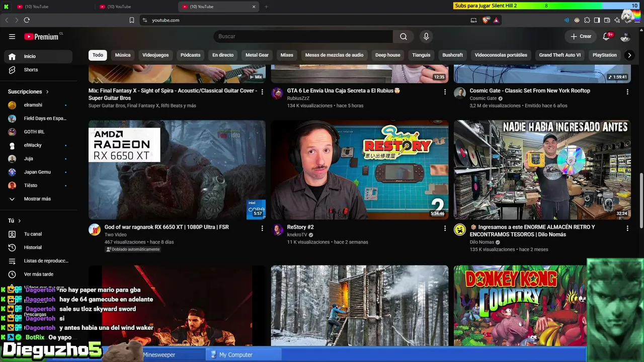
Task: Play the God of war RX 6650 XT thumbnail
Action: (177, 170)
